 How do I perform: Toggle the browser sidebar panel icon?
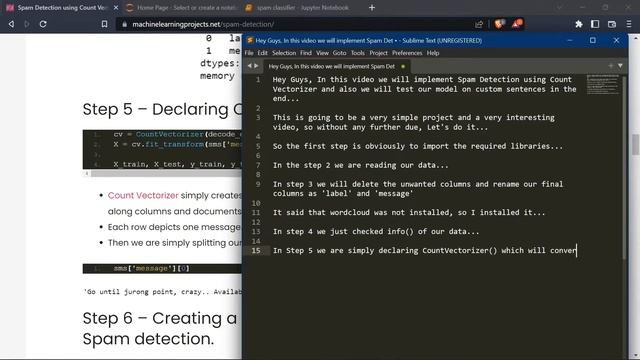(x=595, y=24)
